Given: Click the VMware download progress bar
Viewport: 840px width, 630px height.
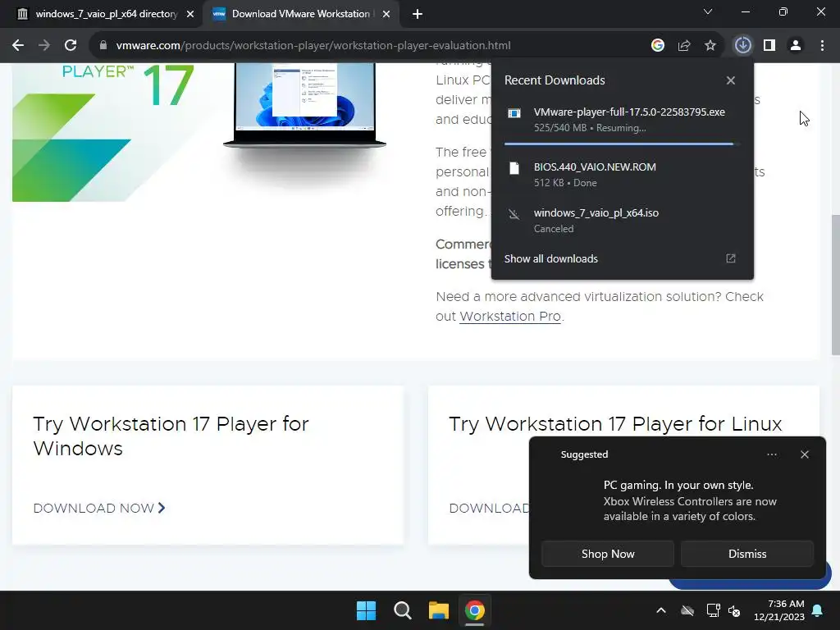Looking at the screenshot, I should pyautogui.click(x=622, y=144).
